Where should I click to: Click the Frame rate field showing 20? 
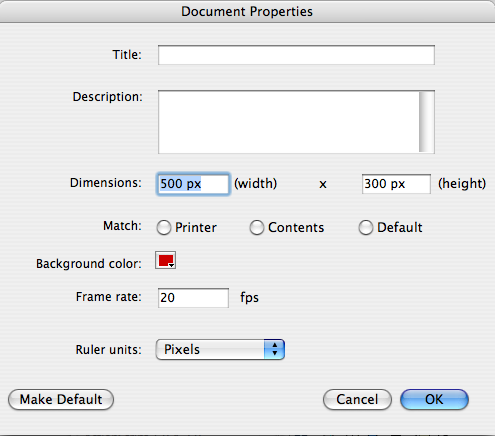[x=193, y=298]
